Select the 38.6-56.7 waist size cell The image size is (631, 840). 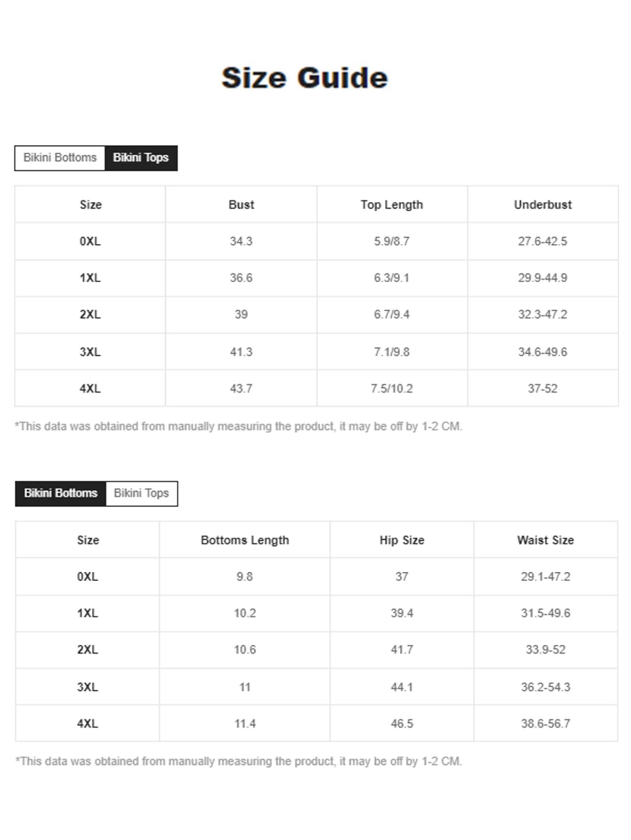[545, 724]
